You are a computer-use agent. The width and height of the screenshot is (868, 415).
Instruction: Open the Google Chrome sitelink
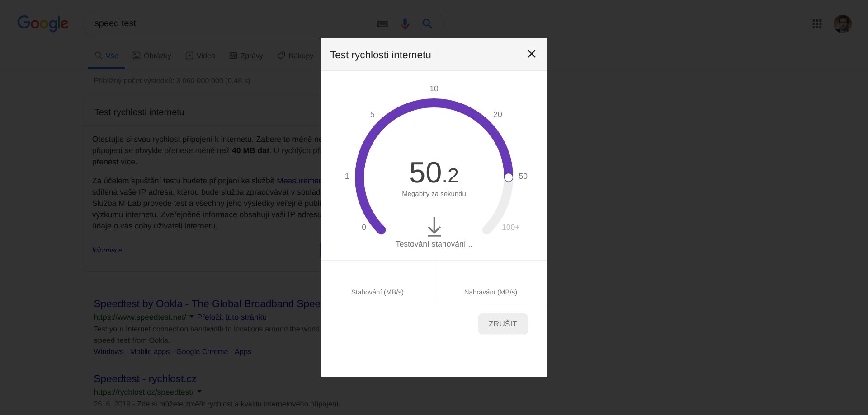tap(202, 352)
